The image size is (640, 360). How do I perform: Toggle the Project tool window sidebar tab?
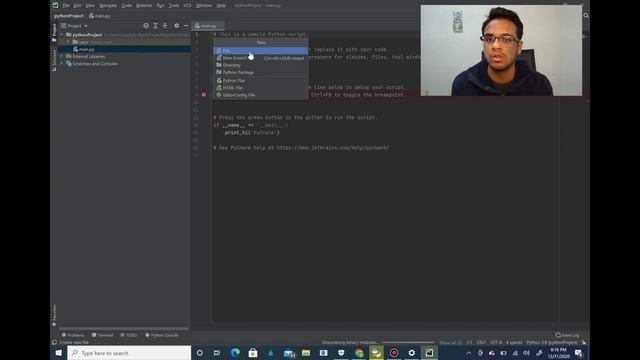tap(54, 33)
